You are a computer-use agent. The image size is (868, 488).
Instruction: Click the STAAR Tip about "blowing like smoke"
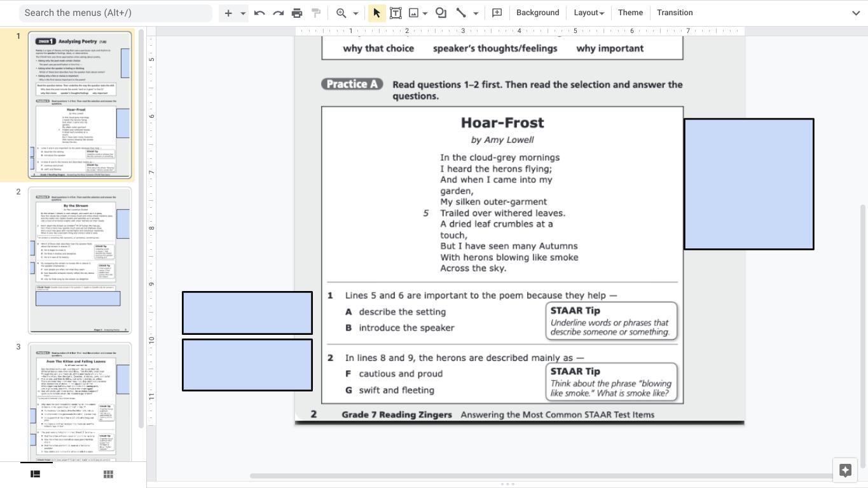click(611, 382)
